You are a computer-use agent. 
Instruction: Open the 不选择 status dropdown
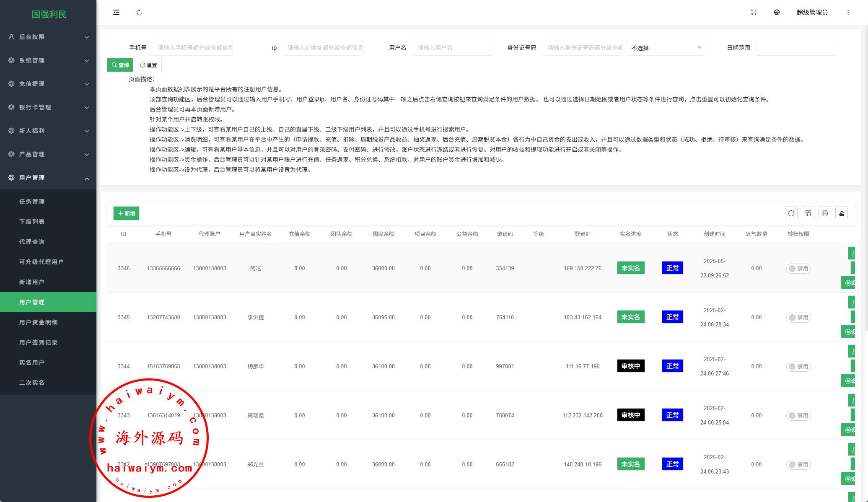666,48
